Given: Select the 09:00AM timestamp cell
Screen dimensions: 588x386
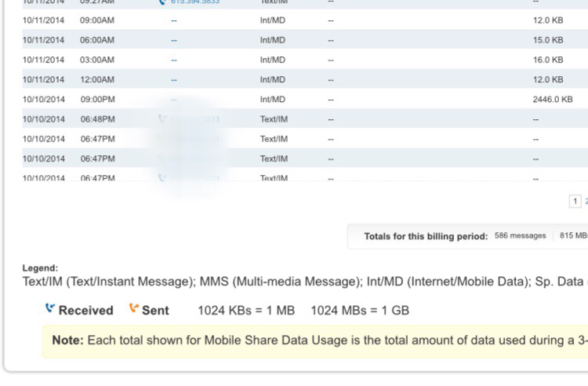Looking at the screenshot, I should [x=97, y=20].
